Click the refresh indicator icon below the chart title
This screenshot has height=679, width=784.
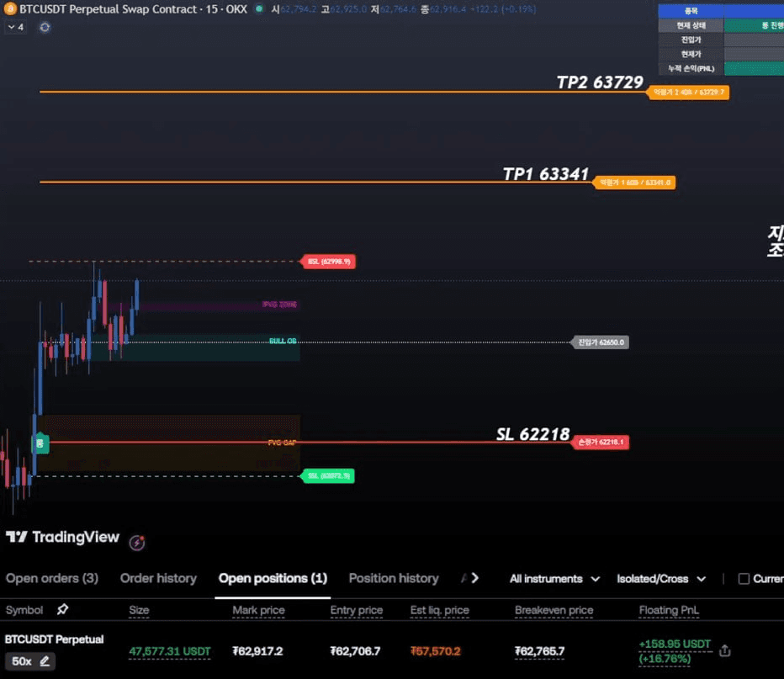(x=45, y=27)
